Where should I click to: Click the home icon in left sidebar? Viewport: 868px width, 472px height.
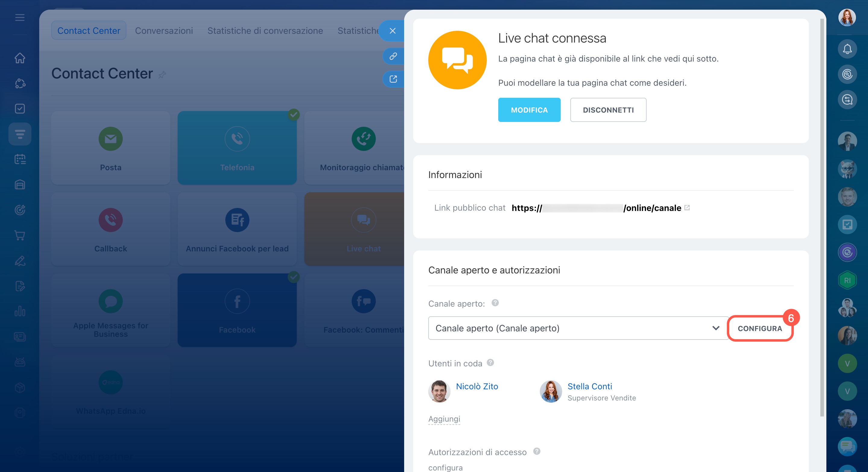[20, 58]
